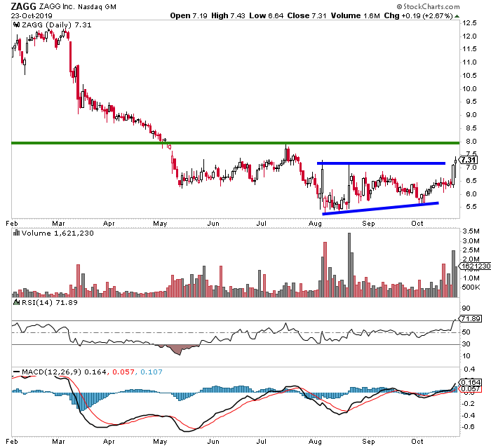This screenshot has width=491, height=448.
Task: Click the 0.164 MACD tag on axis
Action: click(471, 382)
